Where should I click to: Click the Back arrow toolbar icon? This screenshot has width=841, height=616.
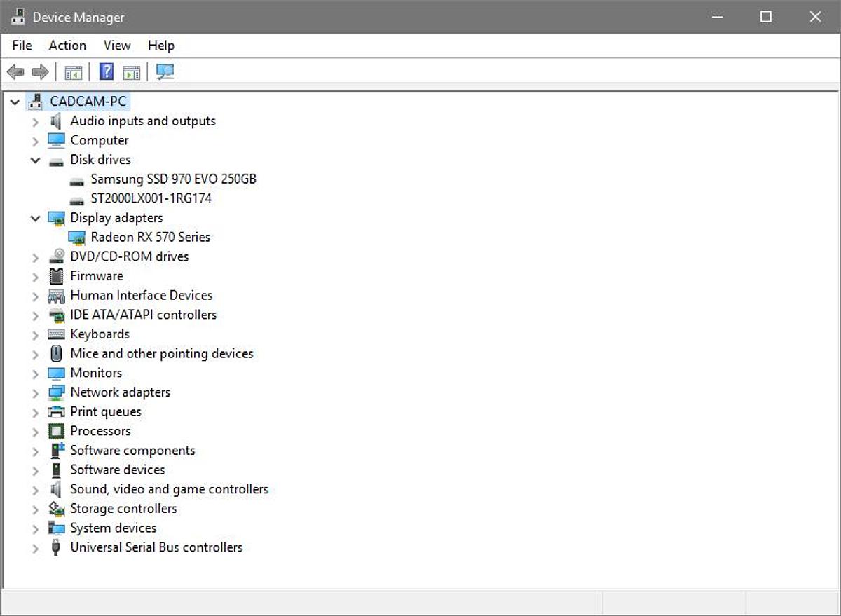(15, 71)
